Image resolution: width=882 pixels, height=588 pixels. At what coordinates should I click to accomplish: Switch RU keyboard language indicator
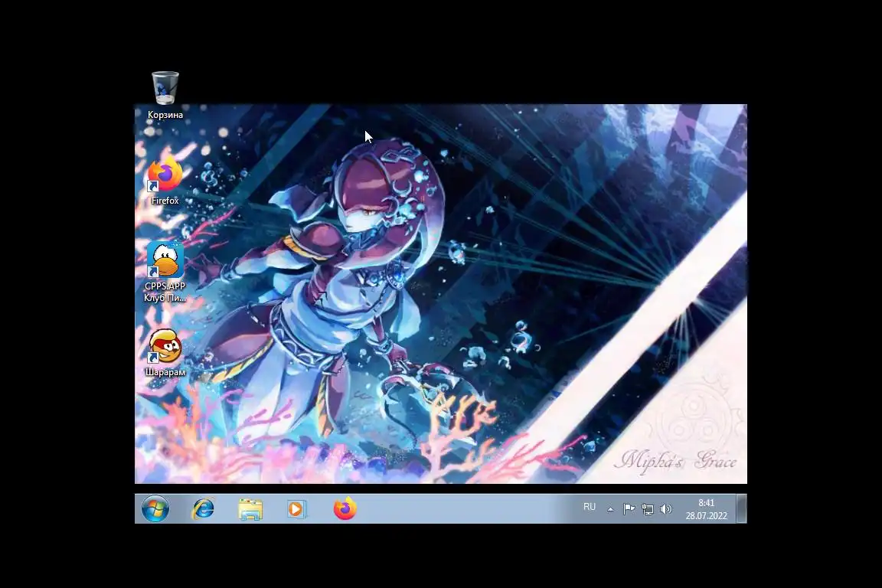590,507
